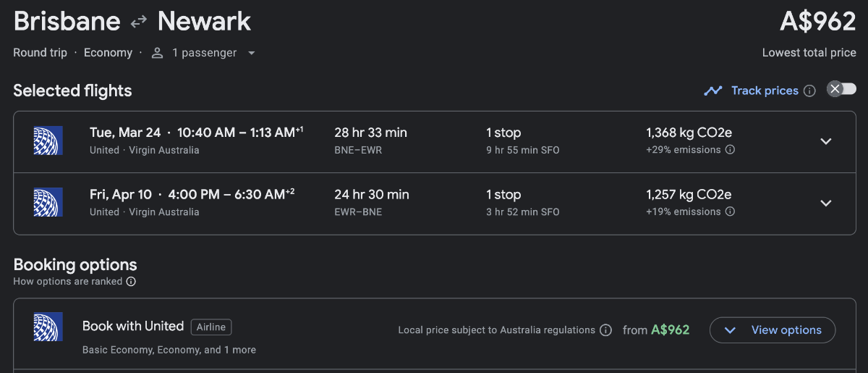Click the info icon beside How options are ranked

tap(131, 282)
